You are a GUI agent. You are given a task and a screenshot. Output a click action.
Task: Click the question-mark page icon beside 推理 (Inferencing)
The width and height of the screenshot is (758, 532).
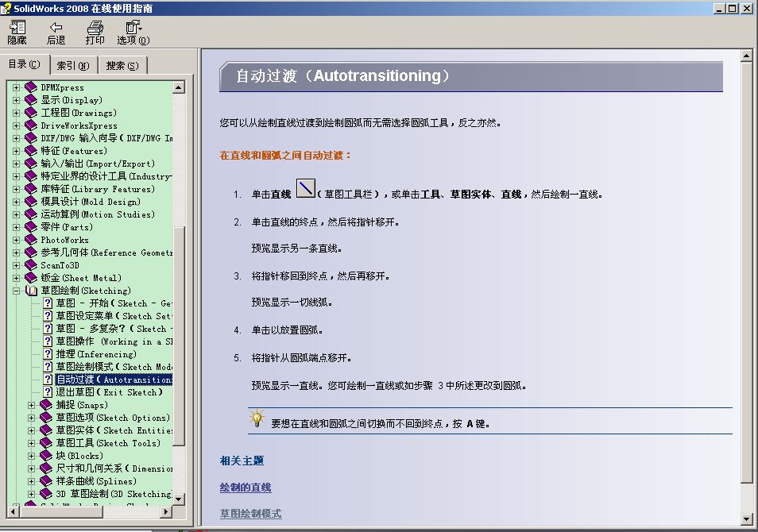tap(48, 354)
